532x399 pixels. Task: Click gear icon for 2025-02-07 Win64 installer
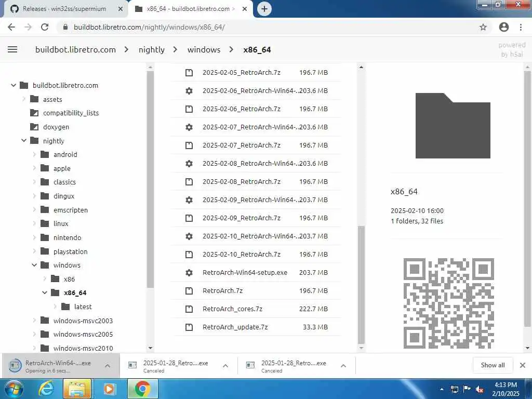[x=189, y=127]
